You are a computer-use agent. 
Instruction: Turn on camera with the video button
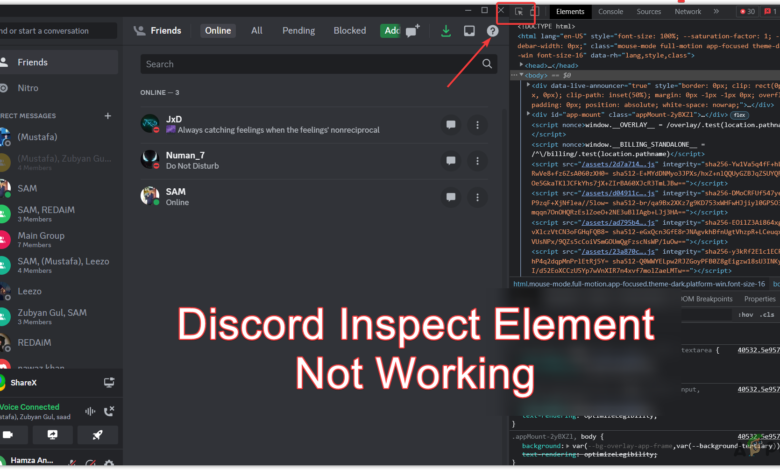(x=8, y=435)
